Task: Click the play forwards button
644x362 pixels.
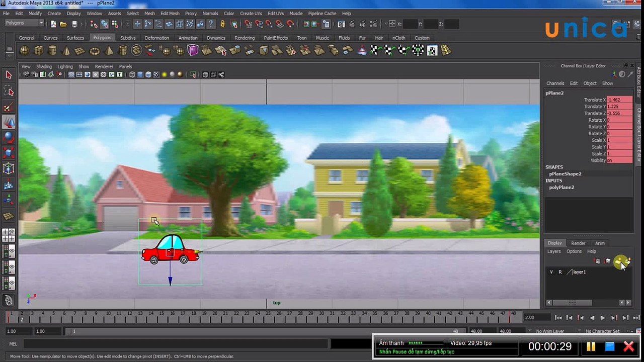Action: point(603,318)
